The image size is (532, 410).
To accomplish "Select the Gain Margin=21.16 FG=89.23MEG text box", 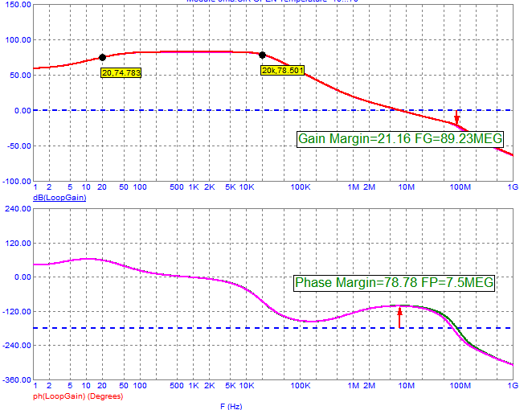I will coord(400,139).
